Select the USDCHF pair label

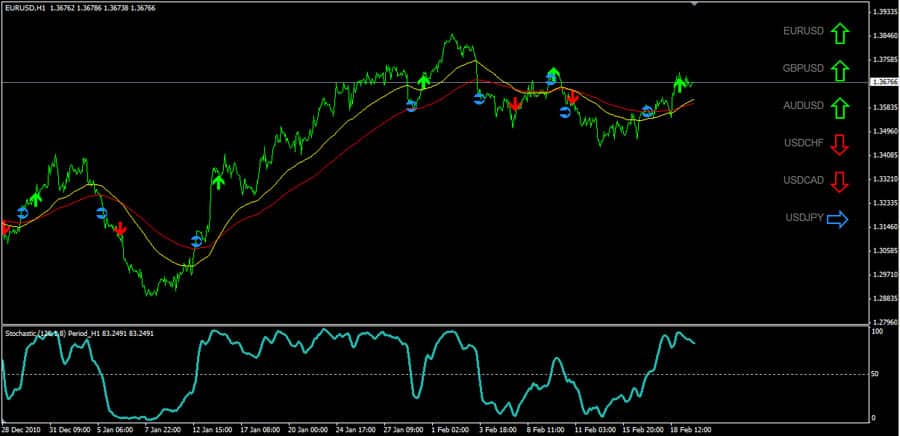[804, 143]
